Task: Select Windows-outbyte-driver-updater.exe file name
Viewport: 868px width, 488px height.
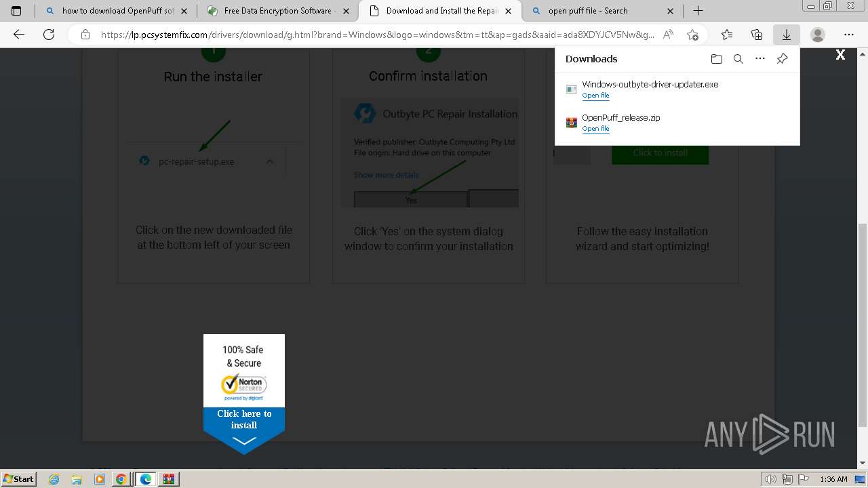Action: tap(650, 84)
